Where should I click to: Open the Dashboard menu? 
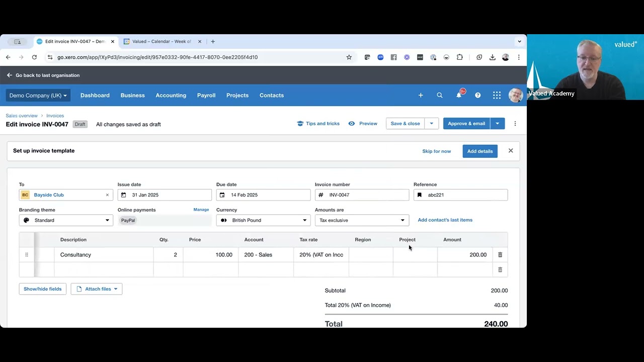(x=95, y=96)
